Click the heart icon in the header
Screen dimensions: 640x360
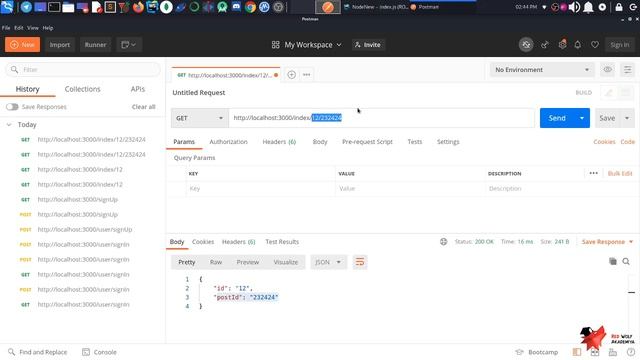595,45
